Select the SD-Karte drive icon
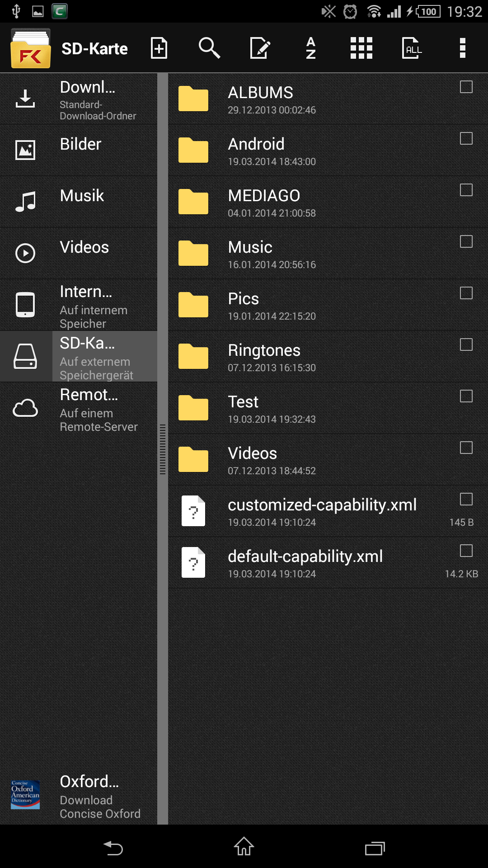 coord(25,356)
